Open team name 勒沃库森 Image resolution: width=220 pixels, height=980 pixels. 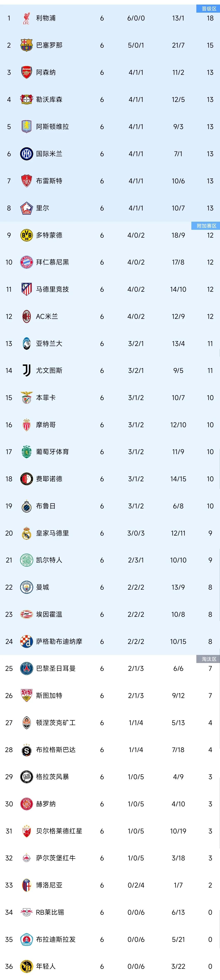point(49,100)
